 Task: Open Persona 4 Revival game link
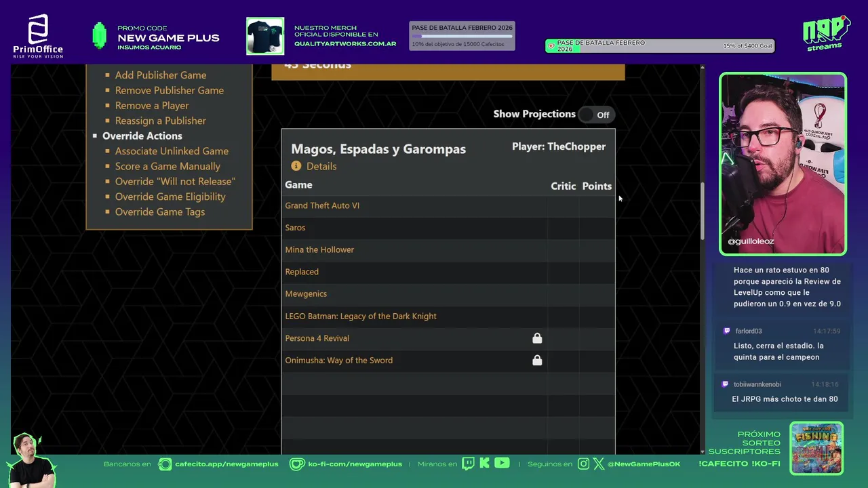317,338
